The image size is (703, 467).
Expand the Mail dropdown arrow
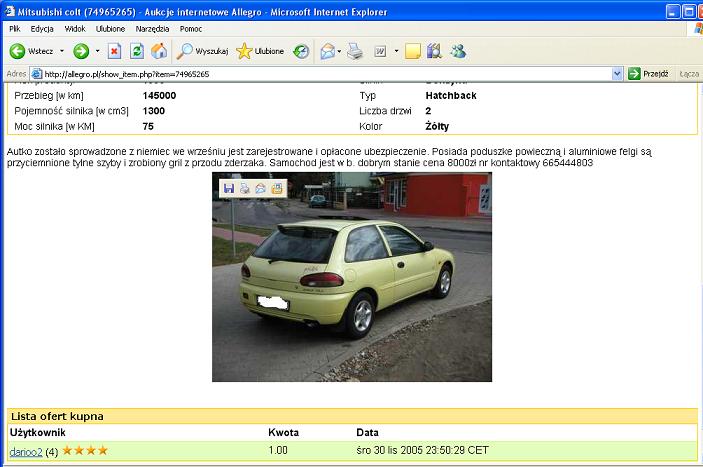pyautogui.click(x=339, y=51)
